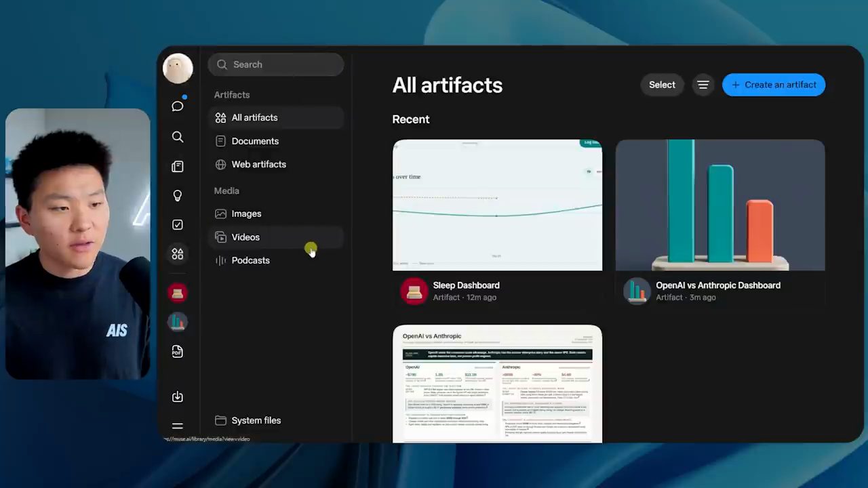Image resolution: width=868 pixels, height=488 pixels.
Task: Open Podcasts under Media
Action: [x=276, y=260]
